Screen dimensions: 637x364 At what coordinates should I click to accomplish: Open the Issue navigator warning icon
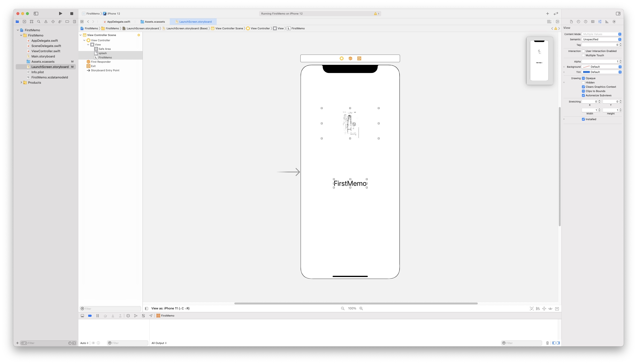coord(46,22)
